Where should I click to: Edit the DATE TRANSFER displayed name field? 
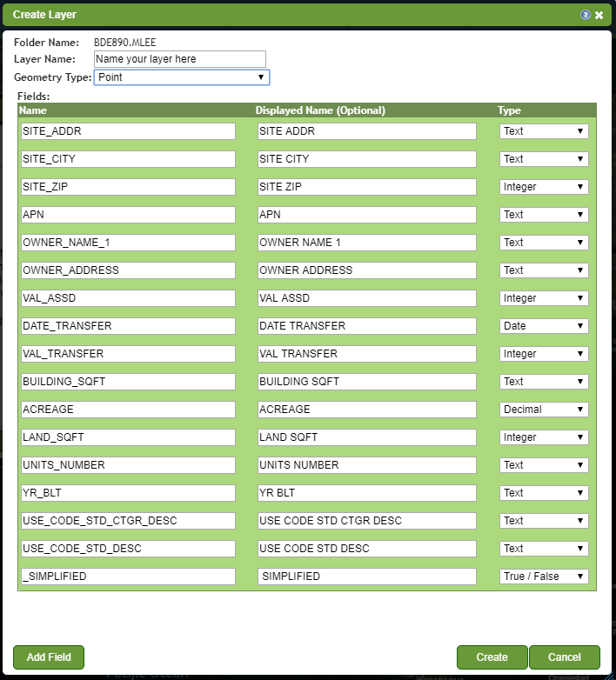click(x=366, y=326)
